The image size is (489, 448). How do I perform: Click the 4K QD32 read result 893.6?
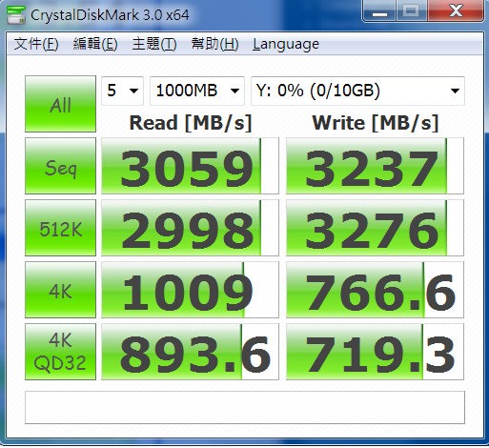190,352
